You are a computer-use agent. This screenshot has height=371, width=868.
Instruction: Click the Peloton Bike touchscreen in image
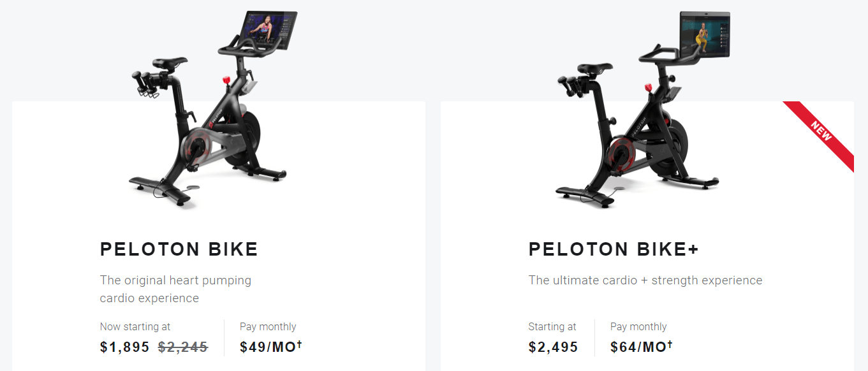(x=268, y=29)
